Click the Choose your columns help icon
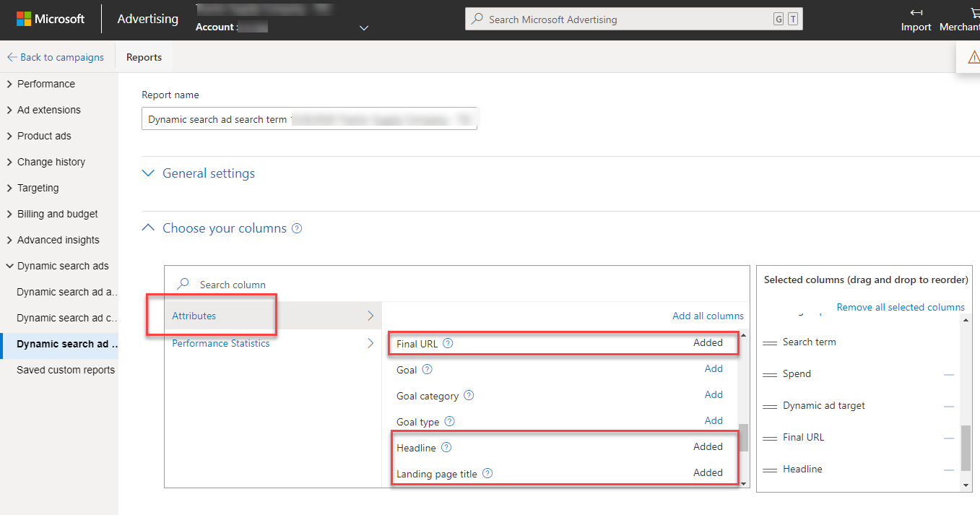Screen dimensions: 980x515 click(x=296, y=228)
